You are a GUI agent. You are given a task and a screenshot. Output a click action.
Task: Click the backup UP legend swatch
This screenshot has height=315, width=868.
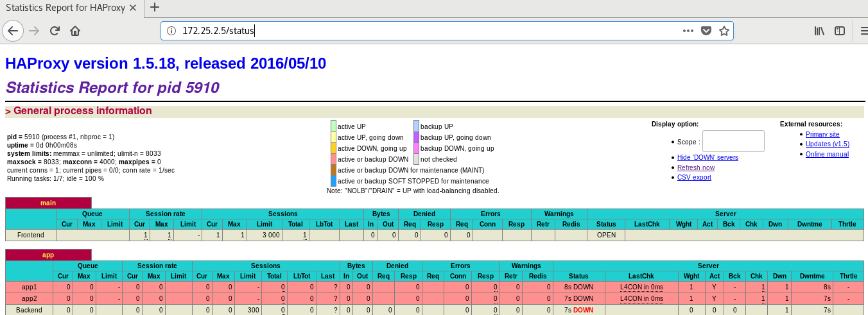(x=416, y=126)
